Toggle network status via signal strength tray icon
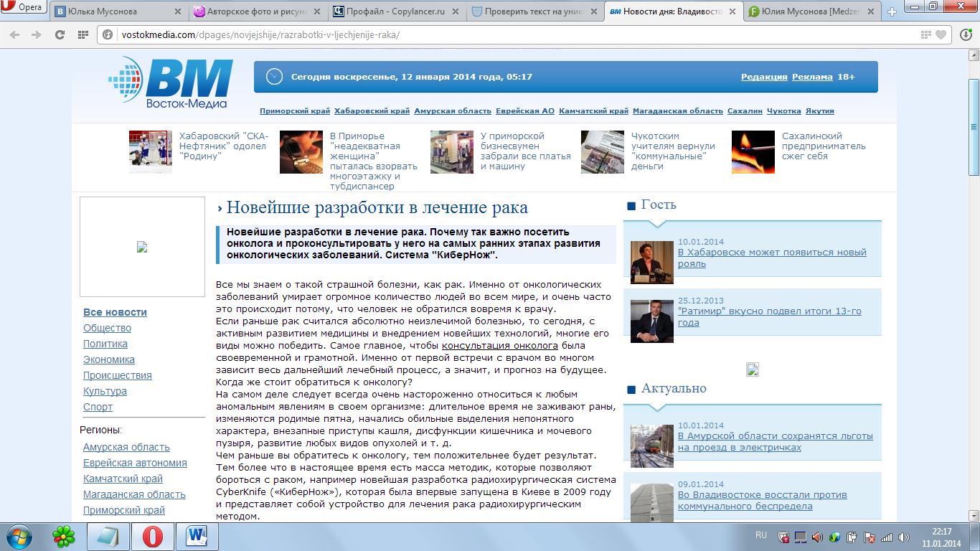Image resolution: width=980 pixels, height=551 pixels. click(886, 536)
